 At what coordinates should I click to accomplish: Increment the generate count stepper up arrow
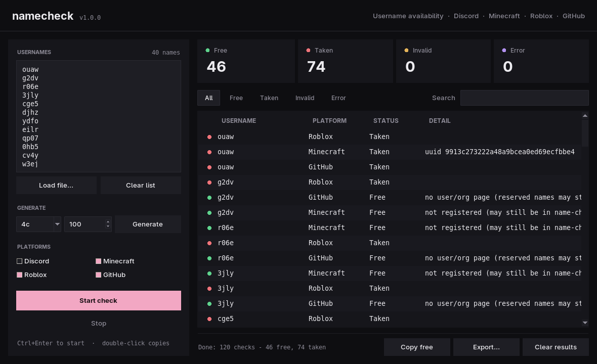coord(108,221)
